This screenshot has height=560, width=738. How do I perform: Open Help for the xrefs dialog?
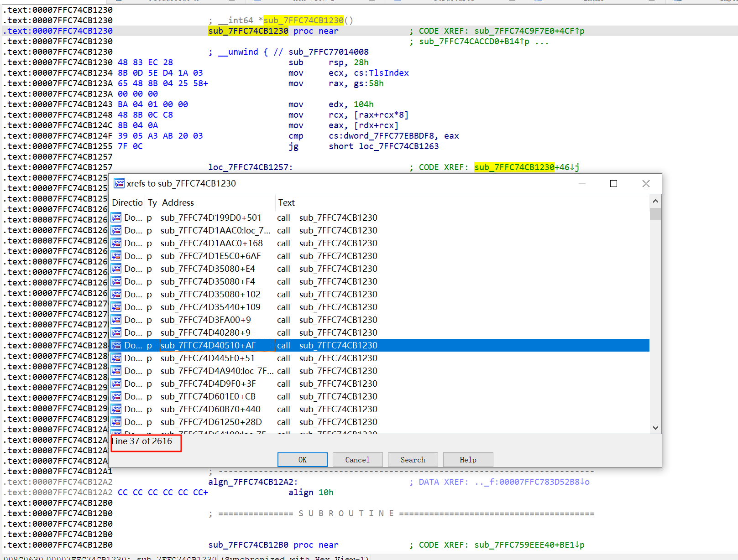[x=468, y=460]
